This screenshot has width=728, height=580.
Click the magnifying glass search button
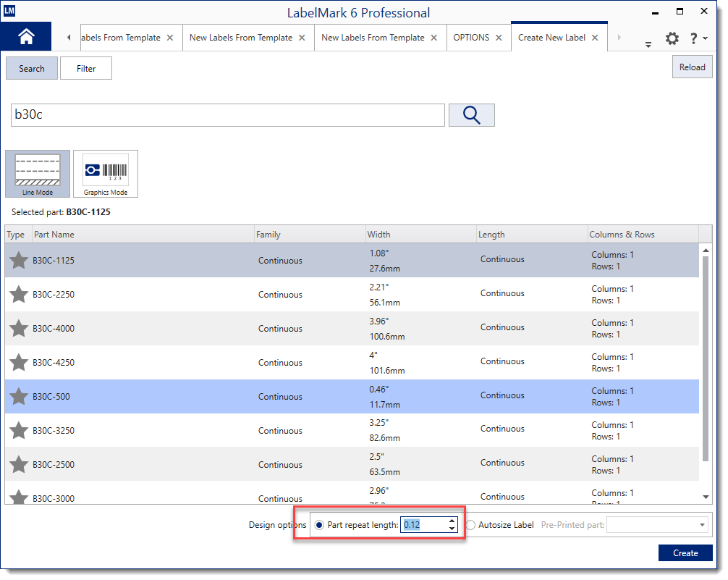coord(472,115)
